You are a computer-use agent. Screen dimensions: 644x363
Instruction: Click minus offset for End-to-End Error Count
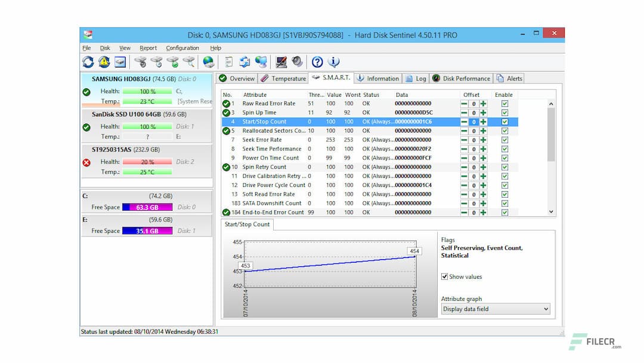click(464, 213)
